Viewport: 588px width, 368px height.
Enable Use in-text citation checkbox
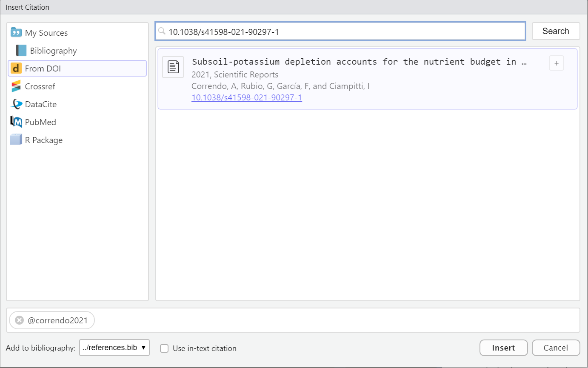click(164, 348)
